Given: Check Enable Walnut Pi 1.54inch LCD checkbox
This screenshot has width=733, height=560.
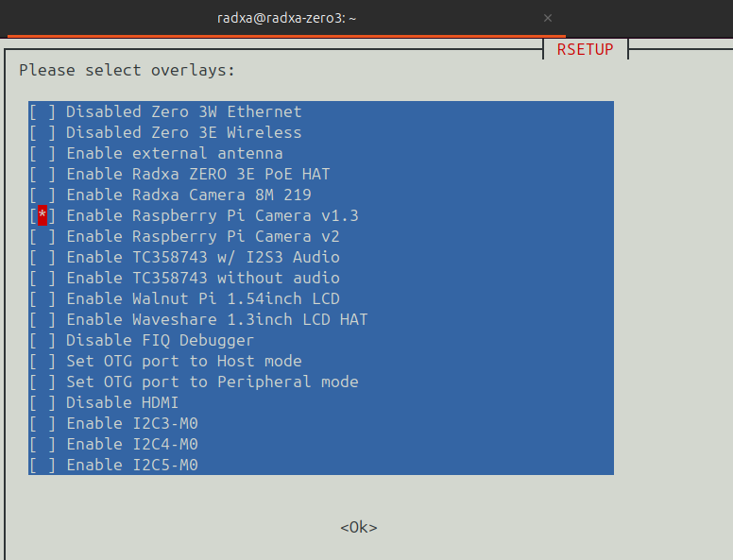Looking at the screenshot, I should pyautogui.click(x=43, y=298).
